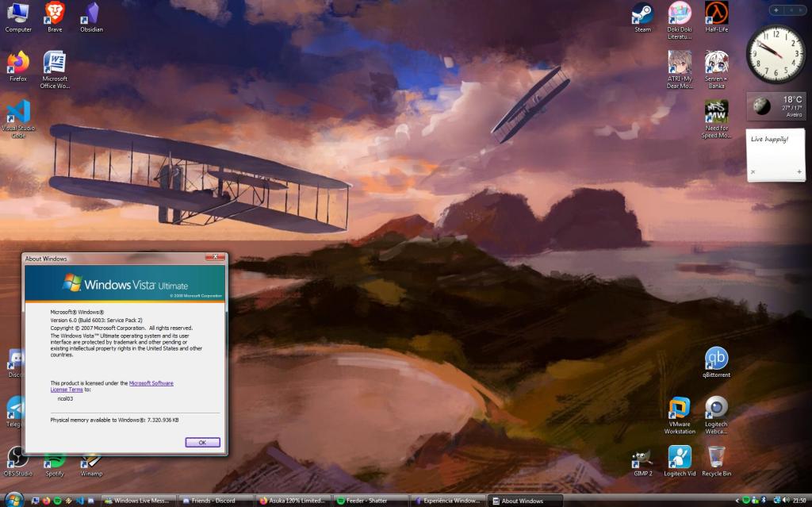Screen dimensions: 812x507
Task: Open Need for Speed Most Wanted
Action: (716, 113)
